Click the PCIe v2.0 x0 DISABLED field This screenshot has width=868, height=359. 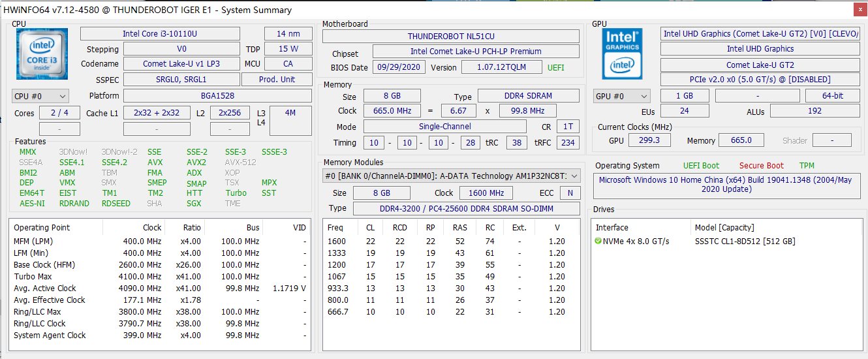[x=760, y=80]
